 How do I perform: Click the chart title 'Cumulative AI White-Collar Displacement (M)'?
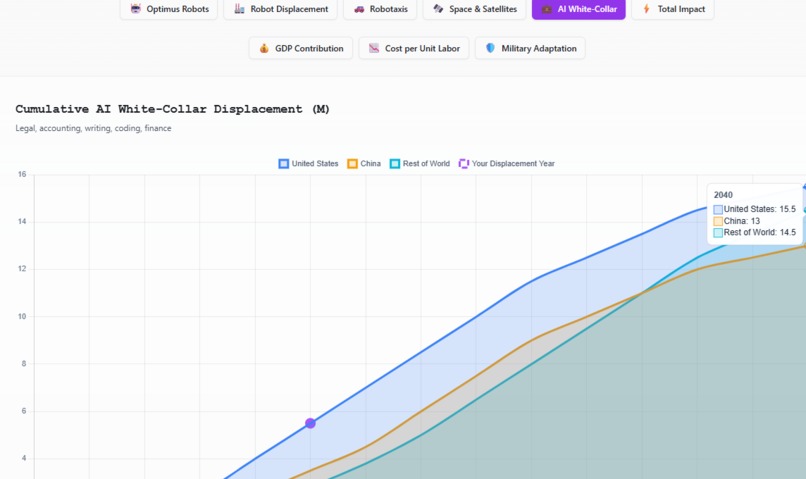point(172,109)
